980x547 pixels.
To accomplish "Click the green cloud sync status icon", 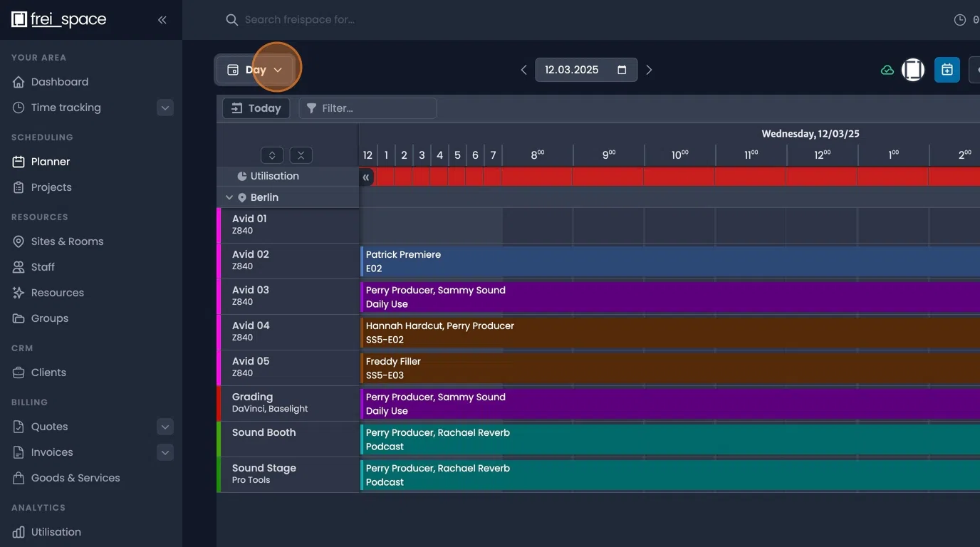I will 887,69.
